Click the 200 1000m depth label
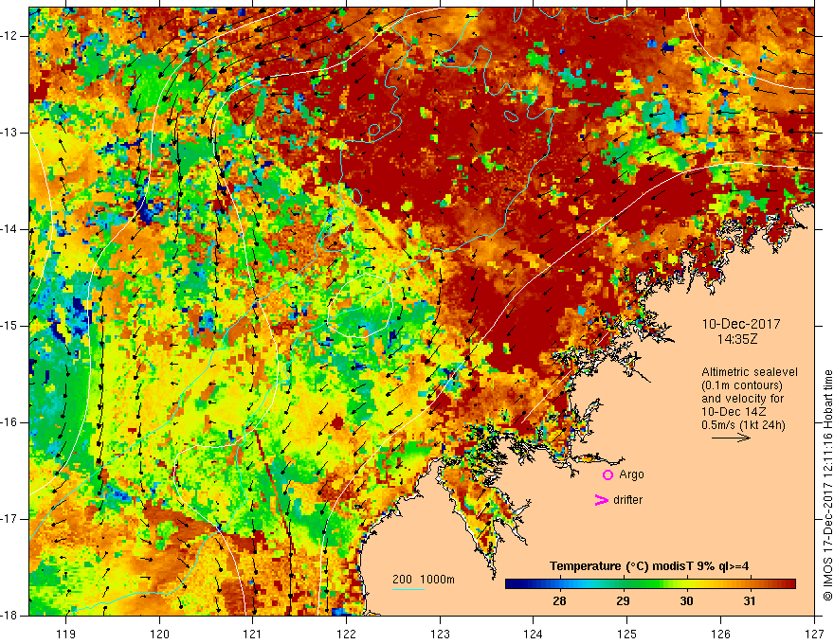Viewport: 834px width, 644px height. click(424, 580)
